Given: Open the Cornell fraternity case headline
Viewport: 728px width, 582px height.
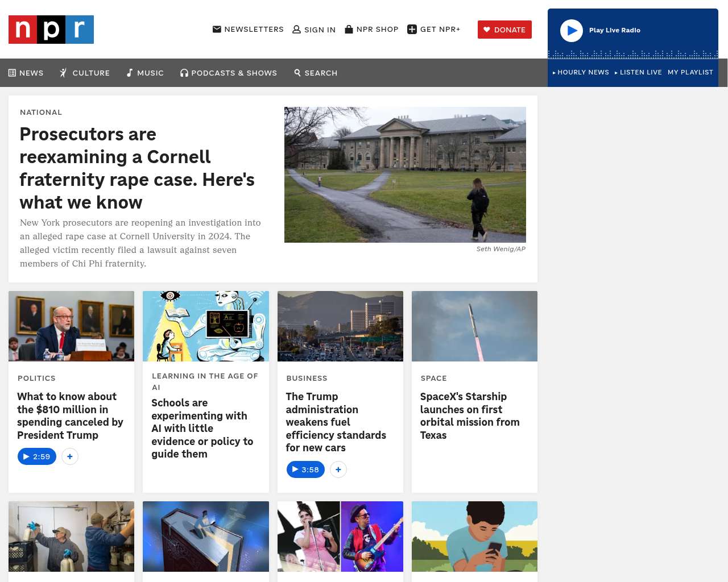Looking at the screenshot, I should coord(137,168).
